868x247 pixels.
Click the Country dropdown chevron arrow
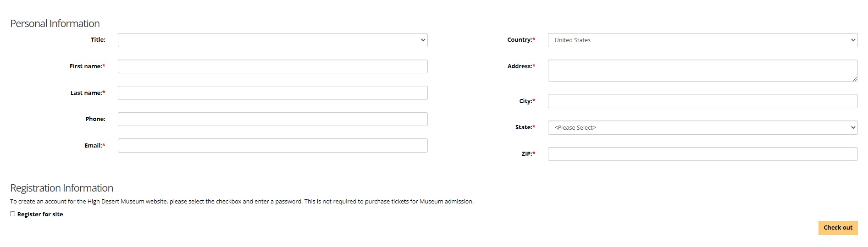853,40
